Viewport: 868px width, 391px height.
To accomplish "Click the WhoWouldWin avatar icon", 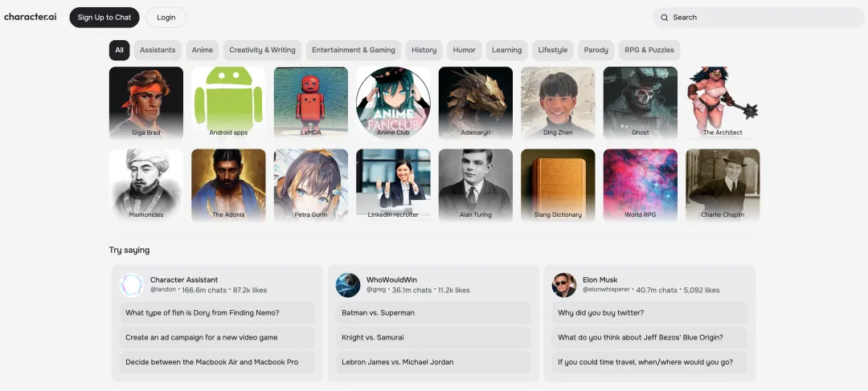I will point(348,285).
